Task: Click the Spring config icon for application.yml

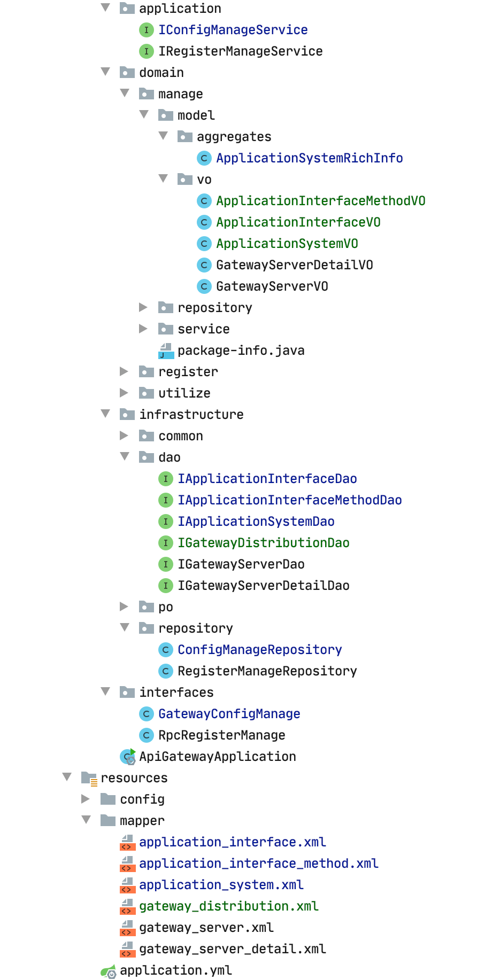Action: click(108, 970)
